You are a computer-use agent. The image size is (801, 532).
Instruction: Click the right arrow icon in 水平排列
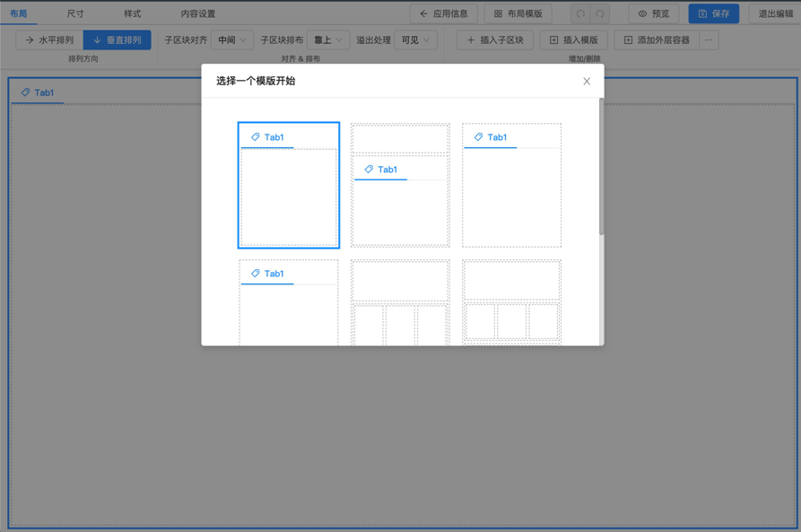30,39
